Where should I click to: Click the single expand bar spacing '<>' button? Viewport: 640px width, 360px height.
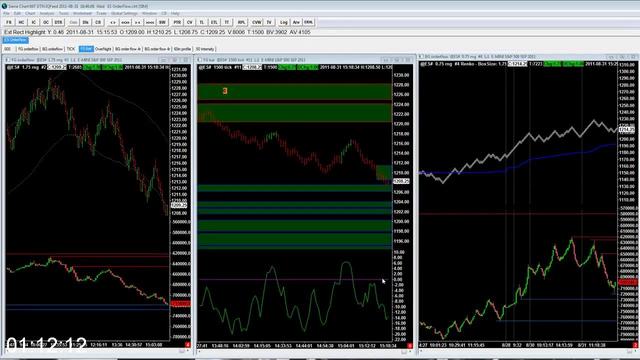pos(113,22)
